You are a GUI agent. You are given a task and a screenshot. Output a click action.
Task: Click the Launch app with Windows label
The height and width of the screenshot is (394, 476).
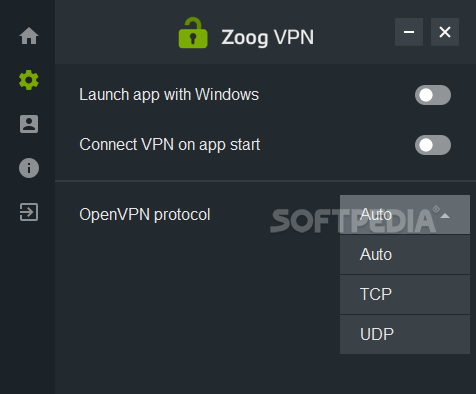tap(169, 95)
